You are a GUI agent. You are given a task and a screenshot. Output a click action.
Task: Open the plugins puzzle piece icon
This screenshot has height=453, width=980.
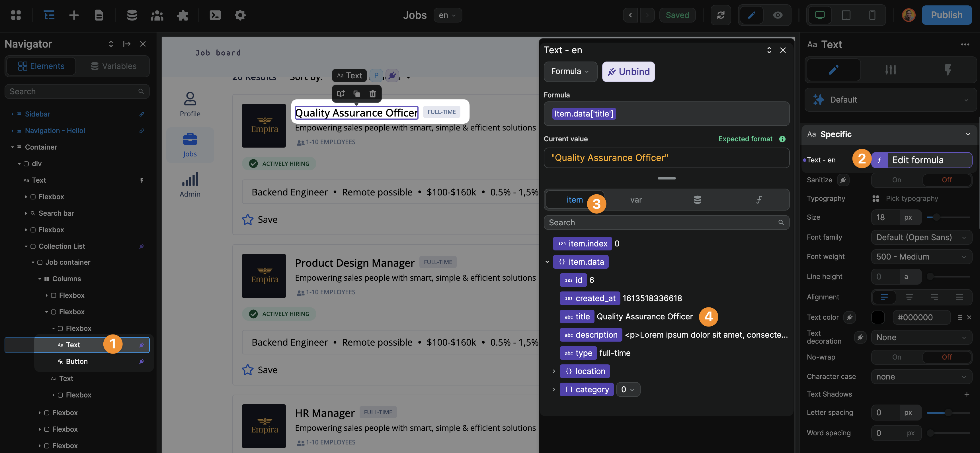pos(182,15)
